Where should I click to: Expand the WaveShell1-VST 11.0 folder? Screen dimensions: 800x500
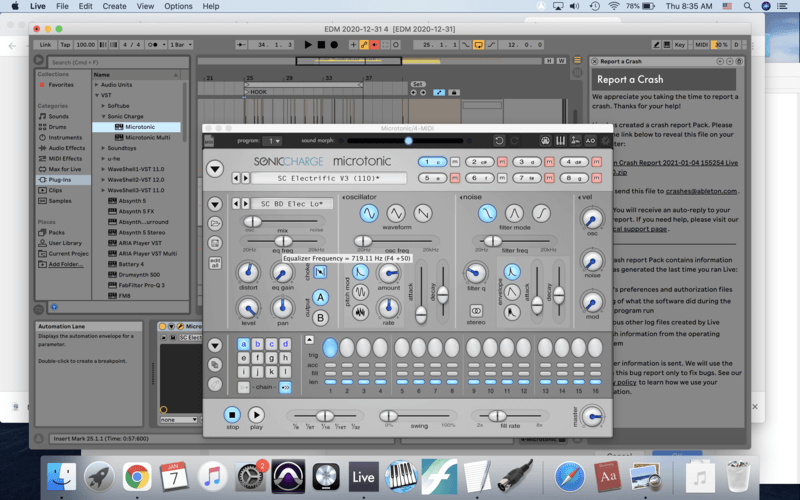103,169
